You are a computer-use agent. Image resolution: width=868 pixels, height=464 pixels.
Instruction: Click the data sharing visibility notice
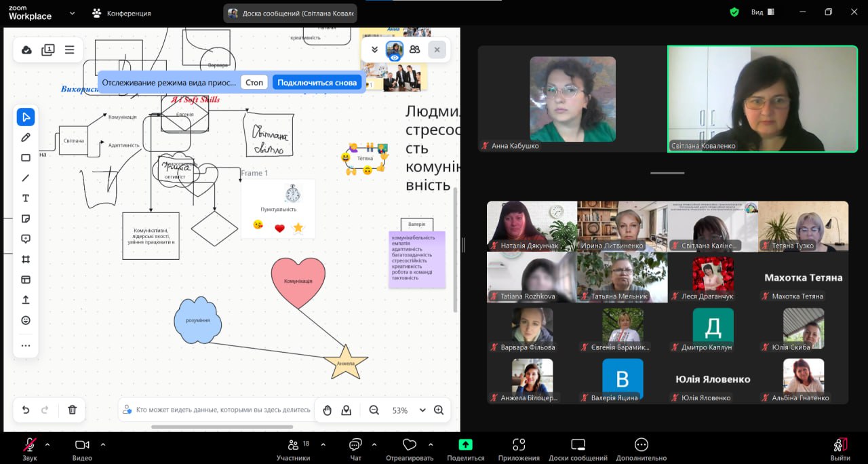tap(217, 410)
